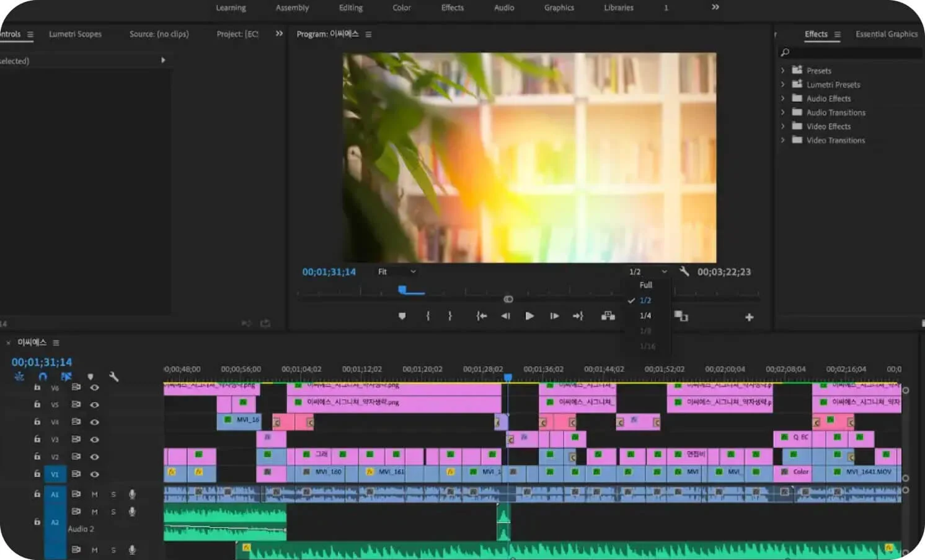Open Effect Controls panel menu icon

(30, 34)
